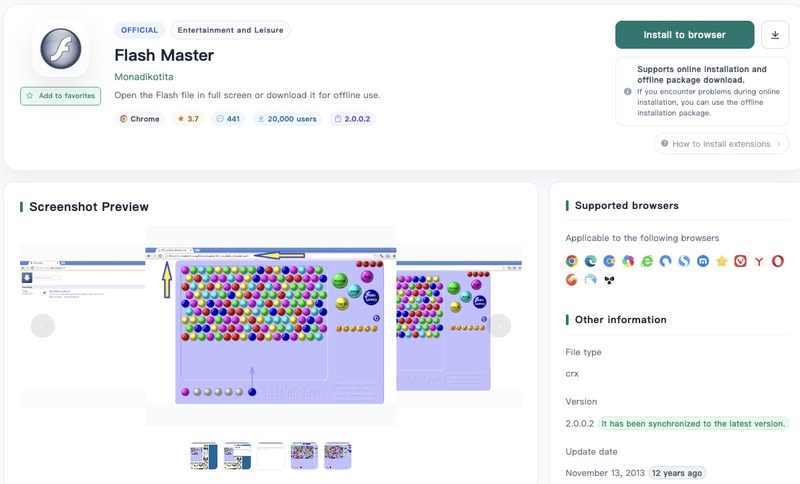Click the offline package download icon button

coord(775,35)
